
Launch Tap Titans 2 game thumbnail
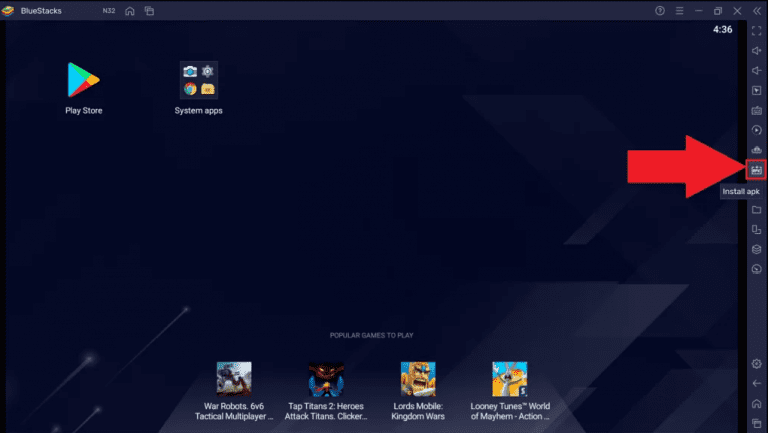coord(326,379)
